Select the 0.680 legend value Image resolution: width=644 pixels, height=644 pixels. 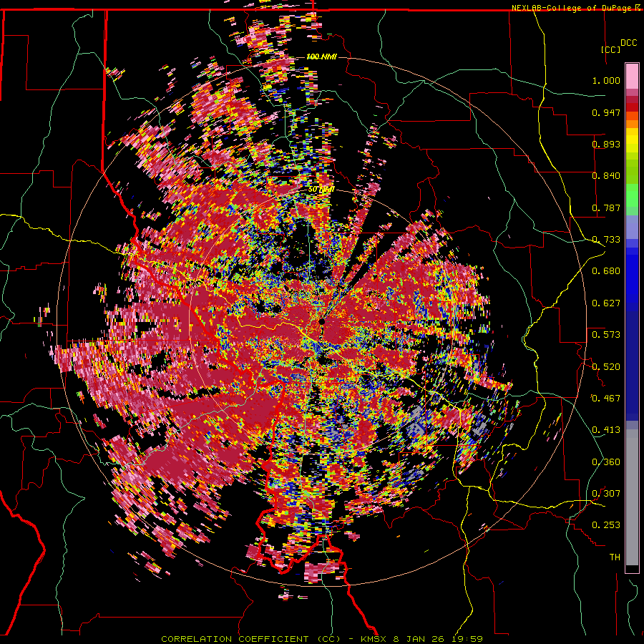tap(606, 271)
